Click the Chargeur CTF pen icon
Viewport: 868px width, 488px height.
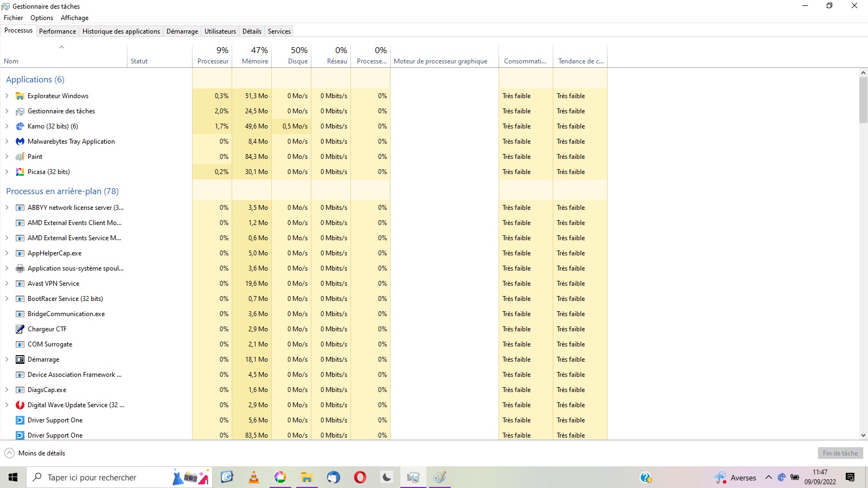tap(20, 329)
